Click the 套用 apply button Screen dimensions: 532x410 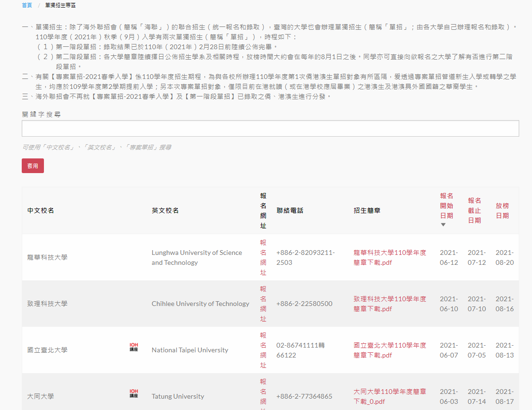point(33,166)
